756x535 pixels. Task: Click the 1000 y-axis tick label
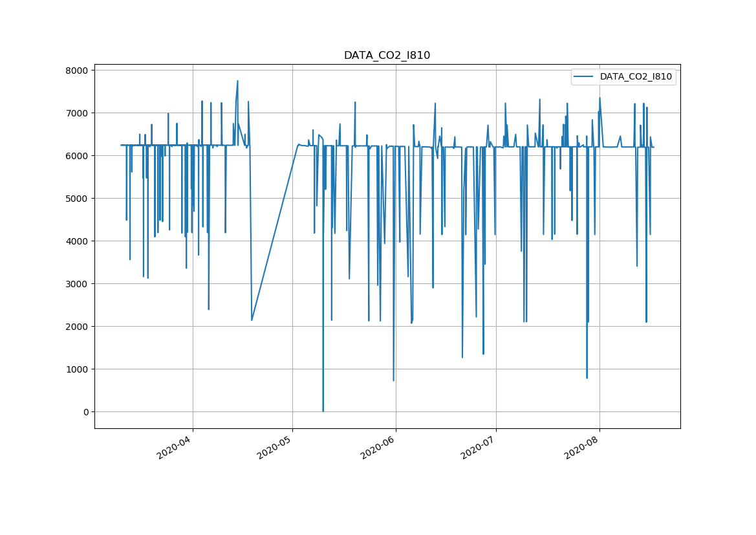[x=76, y=369]
